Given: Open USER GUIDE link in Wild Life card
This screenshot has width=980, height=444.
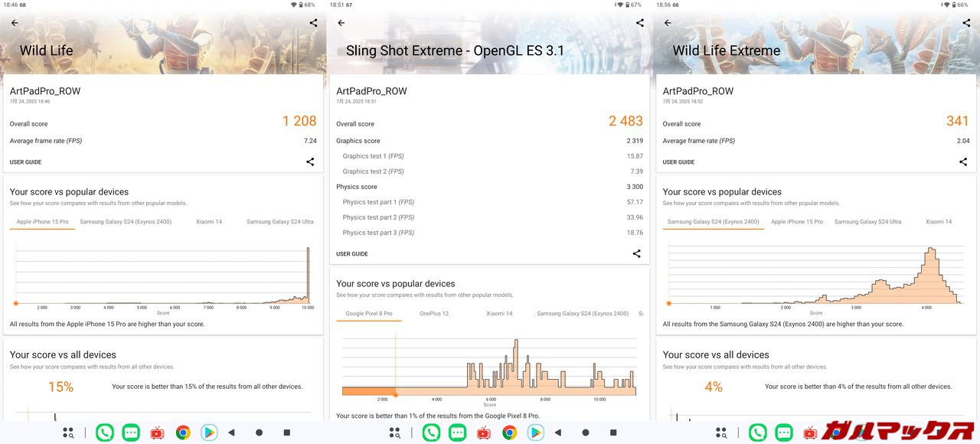Looking at the screenshot, I should (x=25, y=162).
